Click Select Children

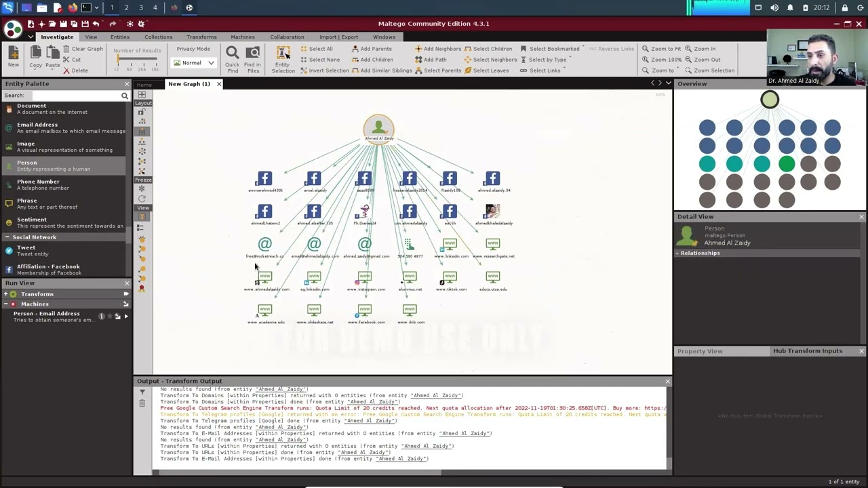coord(488,49)
